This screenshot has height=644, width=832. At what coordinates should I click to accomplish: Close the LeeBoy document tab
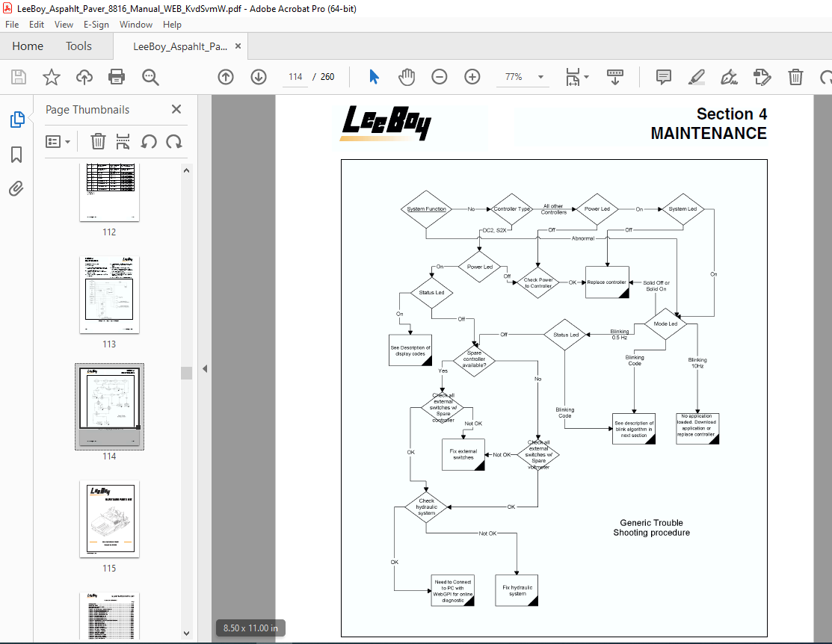click(x=238, y=46)
